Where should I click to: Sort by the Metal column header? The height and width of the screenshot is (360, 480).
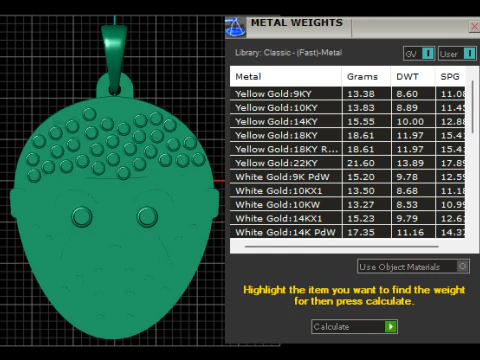click(286, 77)
